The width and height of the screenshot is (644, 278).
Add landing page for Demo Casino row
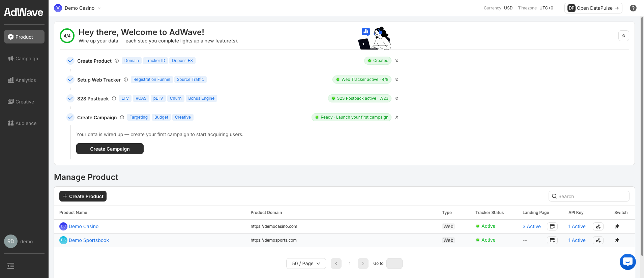[552, 226]
